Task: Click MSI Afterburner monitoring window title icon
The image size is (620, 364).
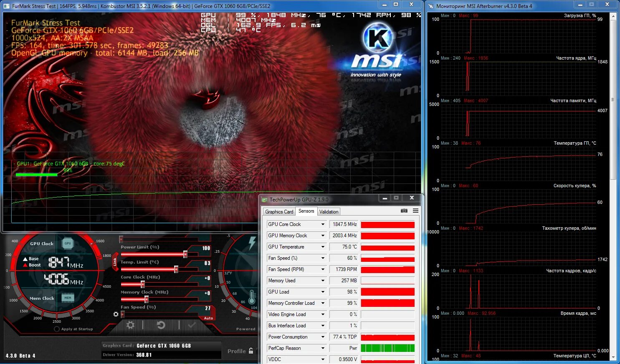Action: click(x=430, y=6)
